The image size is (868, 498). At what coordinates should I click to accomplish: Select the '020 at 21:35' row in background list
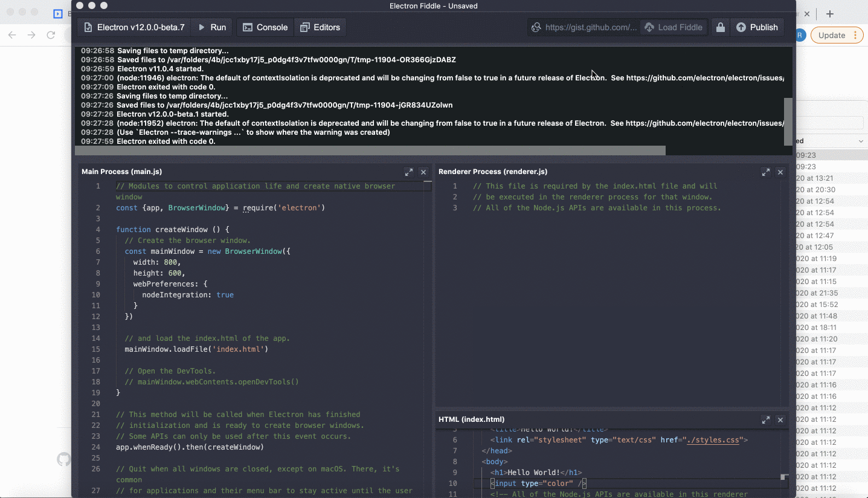(831, 293)
